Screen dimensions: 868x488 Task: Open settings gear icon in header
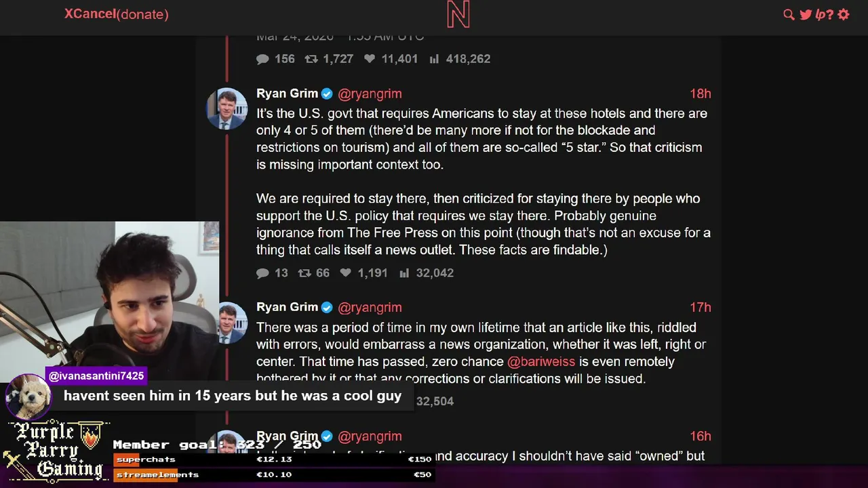click(844, 14)
